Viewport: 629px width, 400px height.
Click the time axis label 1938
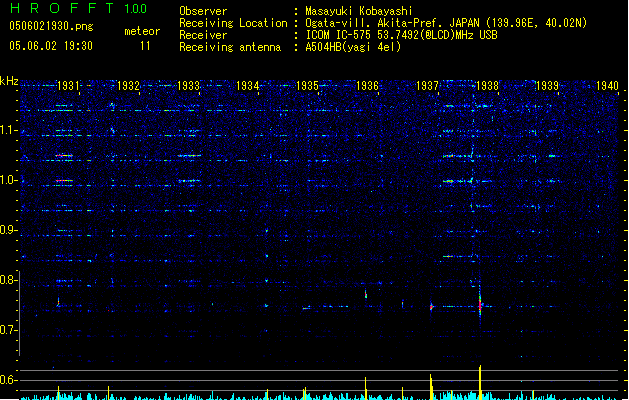pyautogui.click(x=487, y=85)
